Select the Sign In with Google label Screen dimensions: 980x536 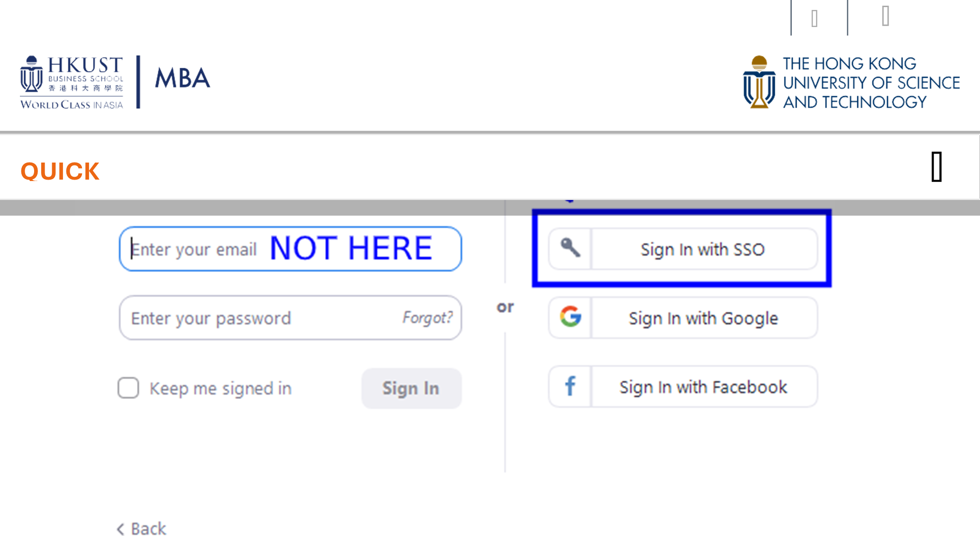(703, 318)
